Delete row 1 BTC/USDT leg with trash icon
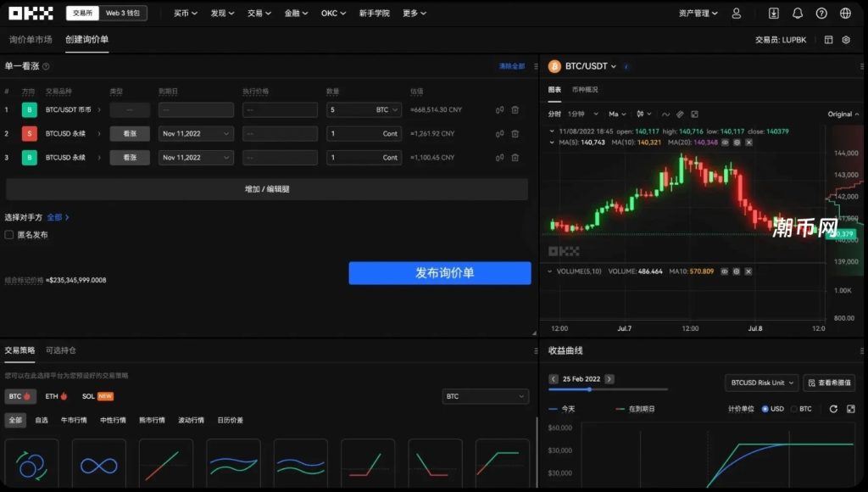The width and height of the screenshot is (868, 492). click(x=515, y=110)
